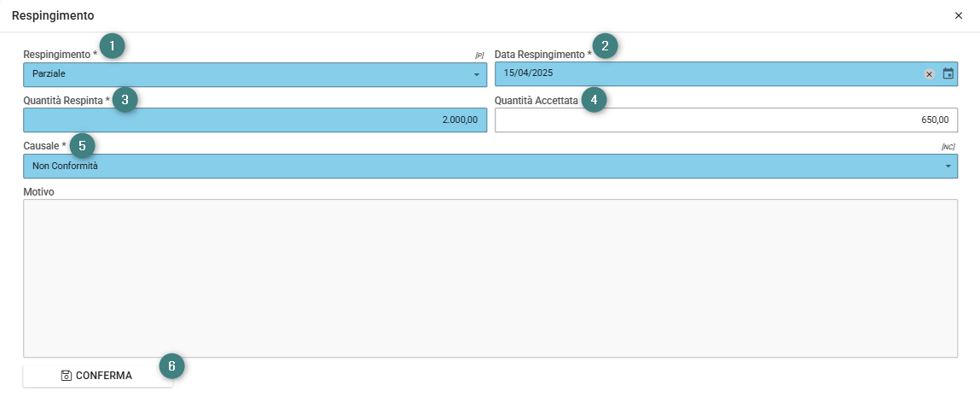Confirm with the CONFERMA button
Screen dimensions: 980x409
tap(97, 376)
